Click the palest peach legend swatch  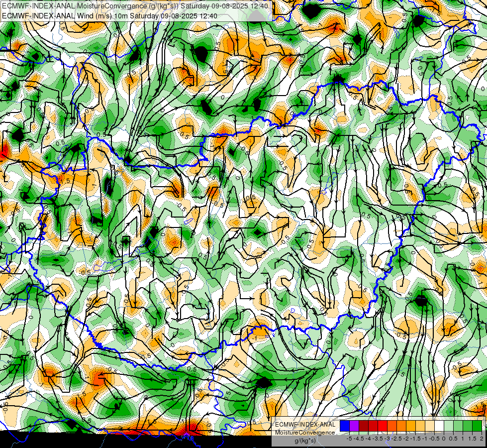click(430, 426)
